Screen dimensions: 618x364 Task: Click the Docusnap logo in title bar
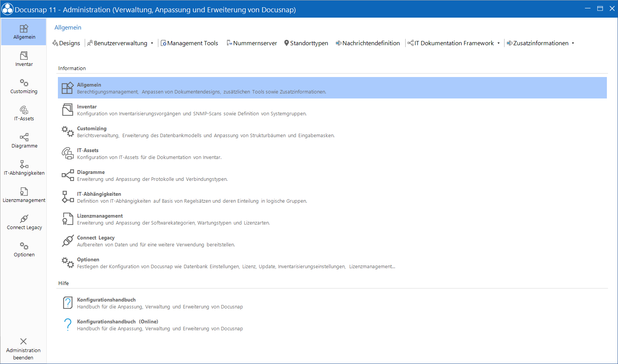[x=7, y=9]
